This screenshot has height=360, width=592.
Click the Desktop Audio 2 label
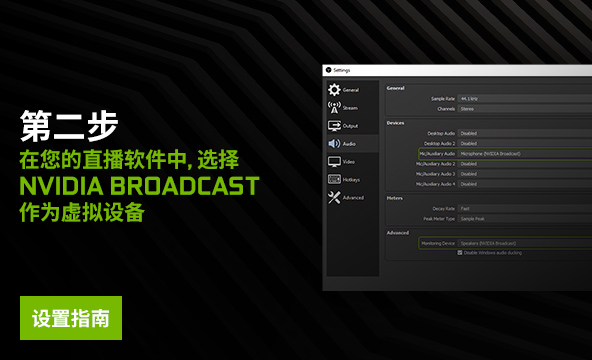[x=439, y=143]
